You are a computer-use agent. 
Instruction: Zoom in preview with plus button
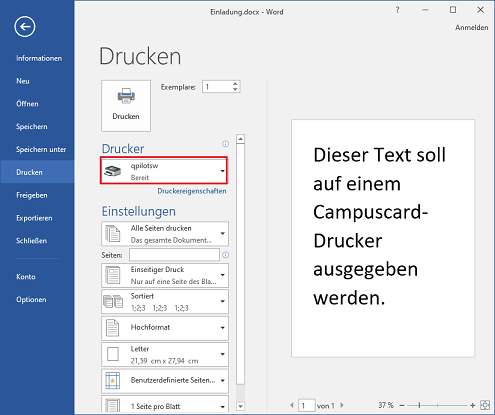[472, 405]
